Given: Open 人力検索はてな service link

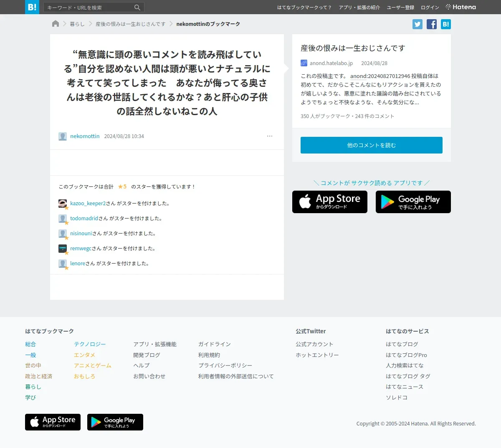Looking at the screenshot, I should pos(405,366).
